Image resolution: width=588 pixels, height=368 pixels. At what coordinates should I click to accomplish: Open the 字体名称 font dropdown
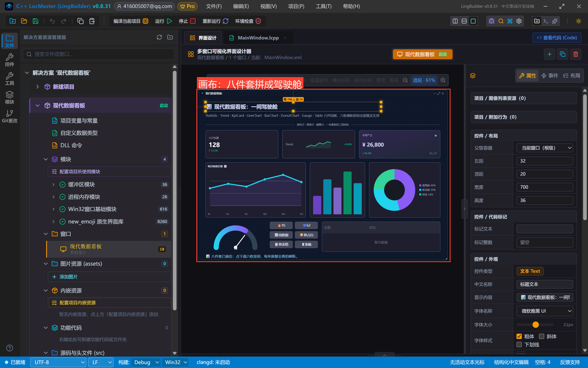click(x=544, y=311)
